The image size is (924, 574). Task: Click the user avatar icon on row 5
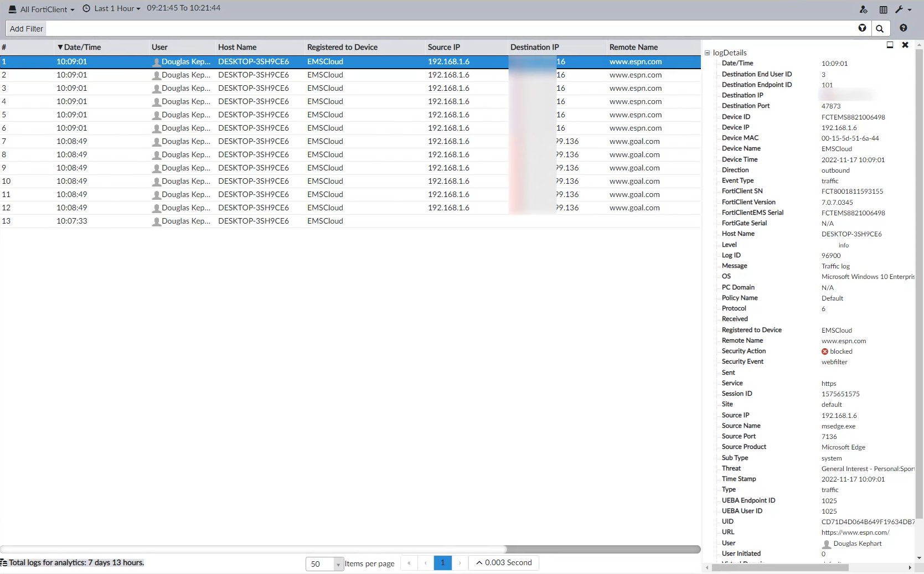click(x=157, y=115)
